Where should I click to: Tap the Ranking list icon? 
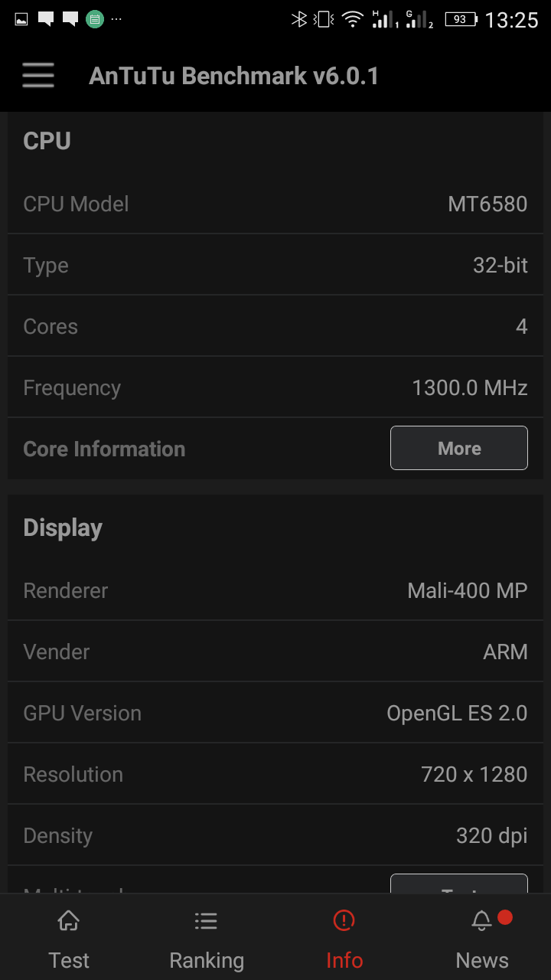pos(206,920)
